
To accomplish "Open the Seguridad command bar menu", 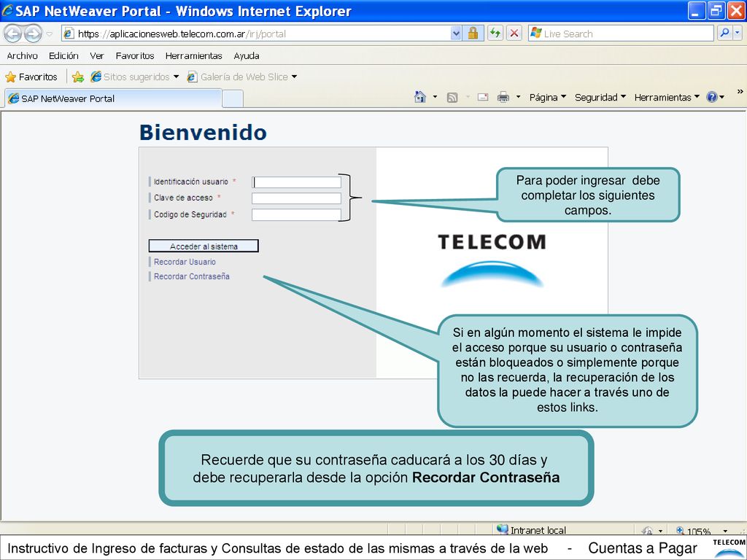I will click(x=600, y=97).
